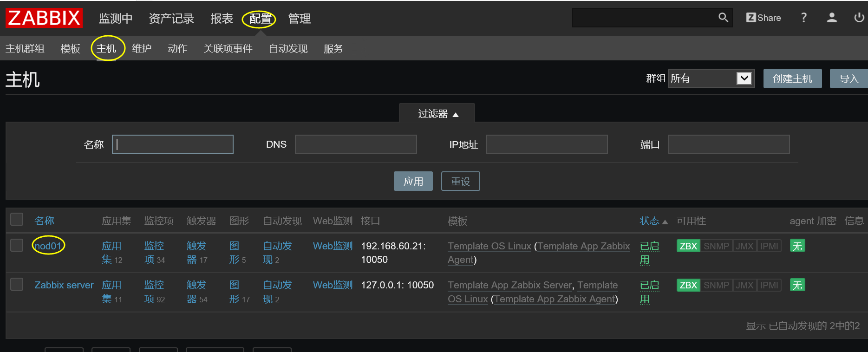Go to 服务 submenu
The image size is (868, 352).
pyautogui.click(x=333, y=49)
